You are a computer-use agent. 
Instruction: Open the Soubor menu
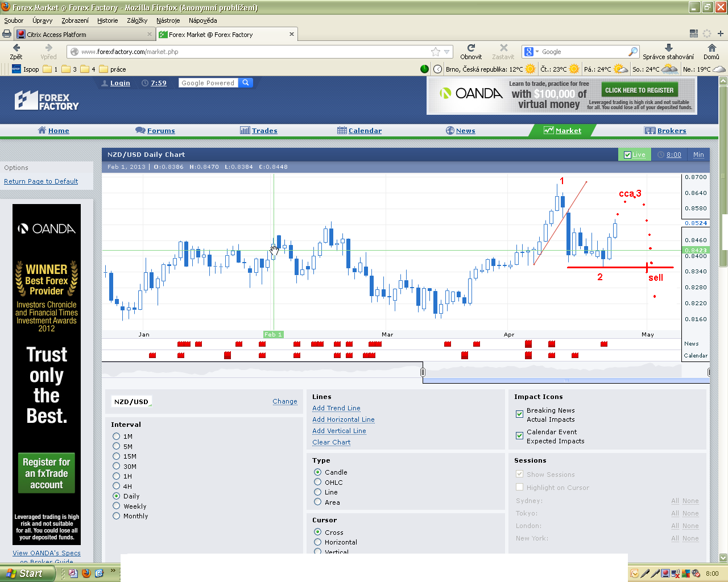(14, 20)
